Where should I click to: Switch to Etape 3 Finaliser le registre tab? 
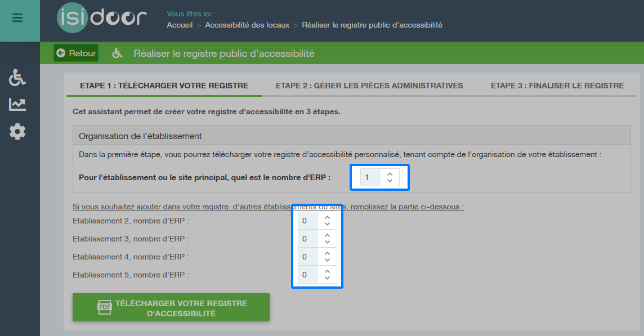click(x=557, y=86)
